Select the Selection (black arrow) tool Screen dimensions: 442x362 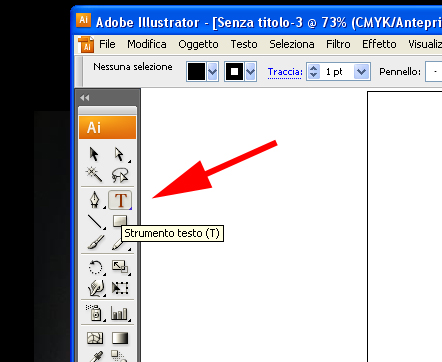click(94, 154)
